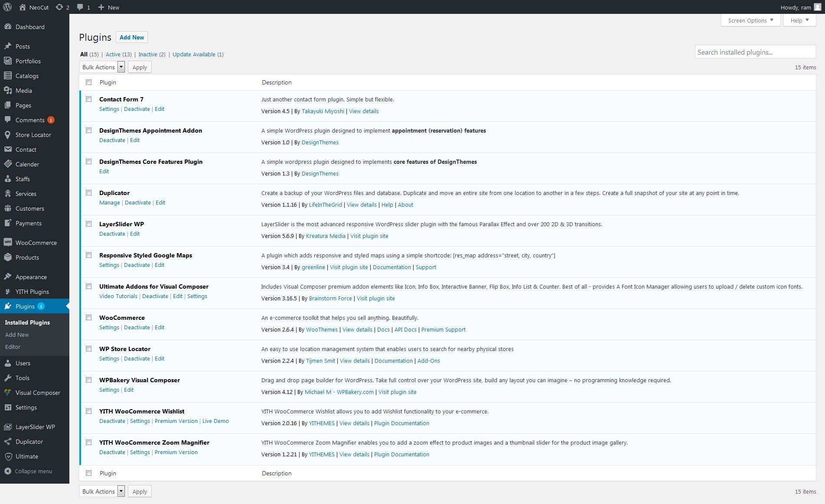Viewport: 825px width, 504px height.
Task: Click the top Apply button
Action: (x=140, y=67)
